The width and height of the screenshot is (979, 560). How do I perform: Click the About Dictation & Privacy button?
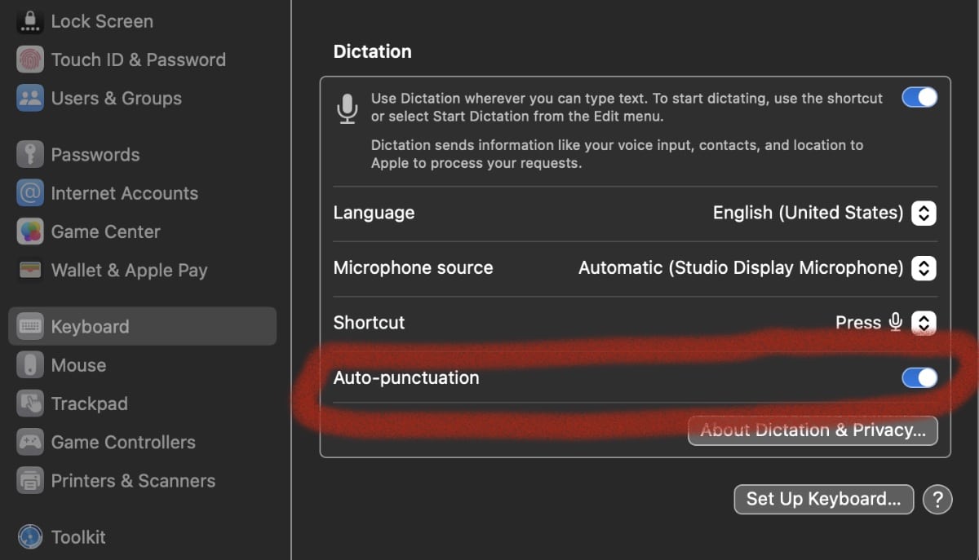tap(813, 430)
